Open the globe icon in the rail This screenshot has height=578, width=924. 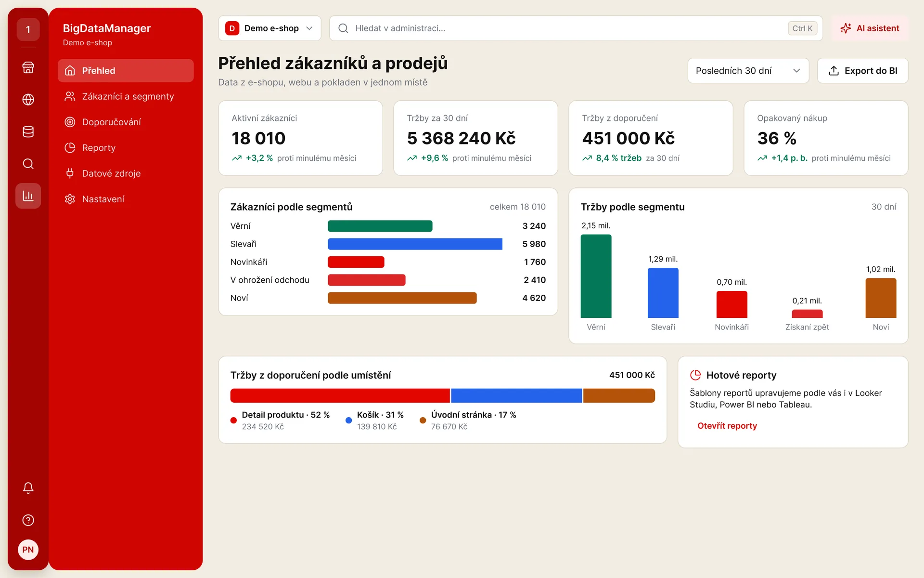[28, 100]
